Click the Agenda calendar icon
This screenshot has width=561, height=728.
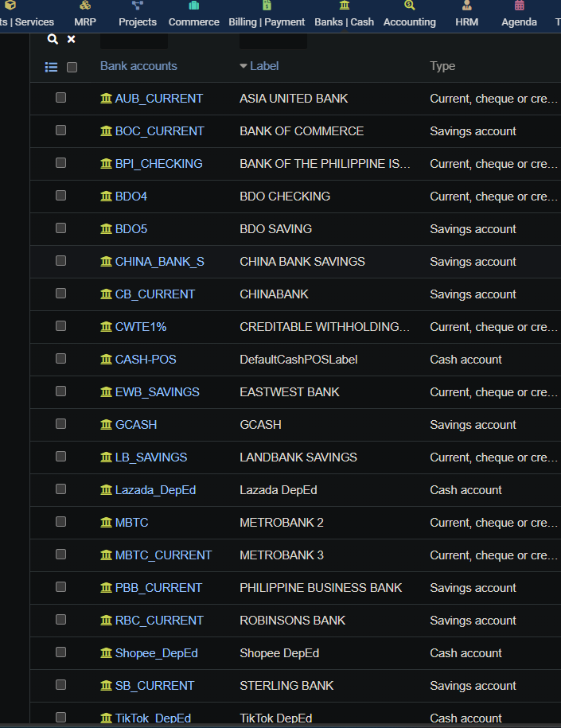click(x=519, y=6)
